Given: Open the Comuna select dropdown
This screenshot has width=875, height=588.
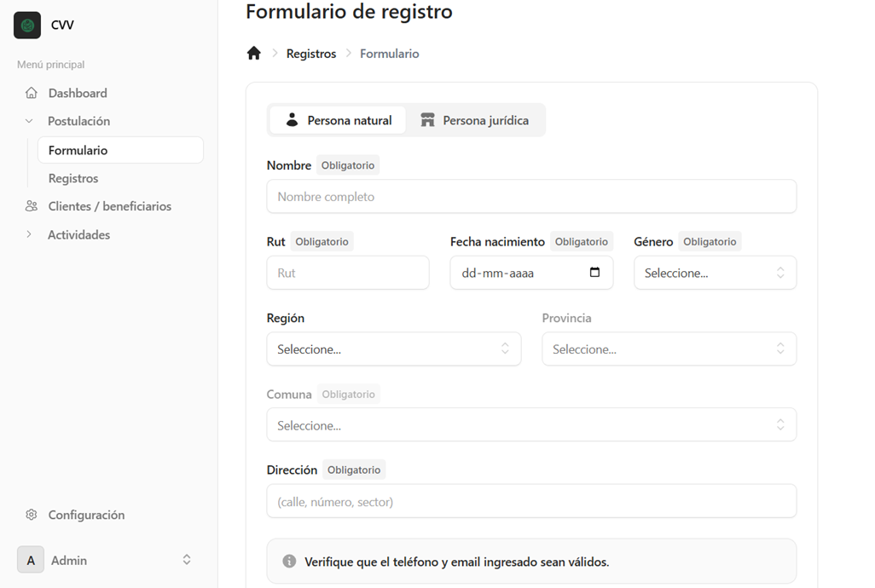Looking at the screenshot, I should [x=531, y=424].
